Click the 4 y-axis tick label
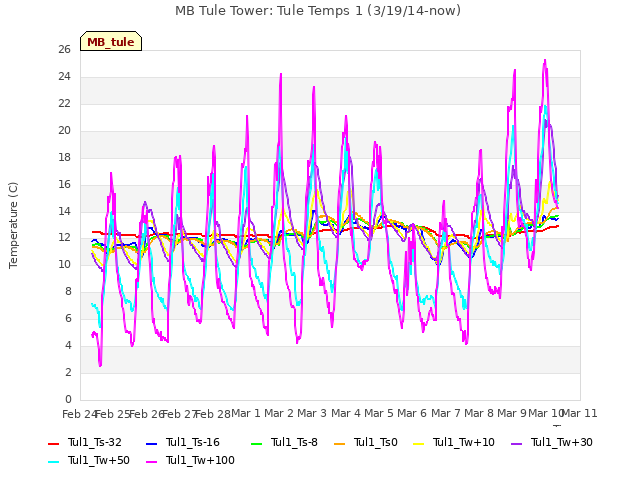 [x=68, y=345]
